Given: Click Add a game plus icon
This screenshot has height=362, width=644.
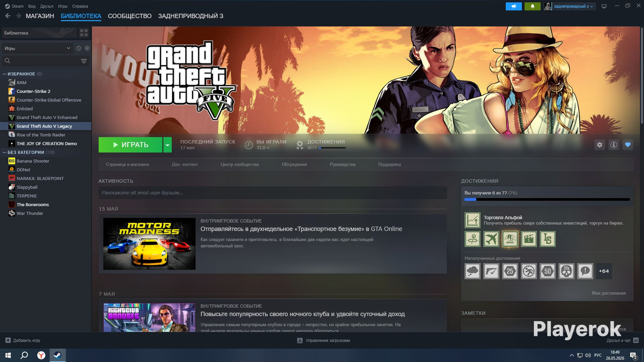Looking at the screenshot, I should [x=8, y=340].
